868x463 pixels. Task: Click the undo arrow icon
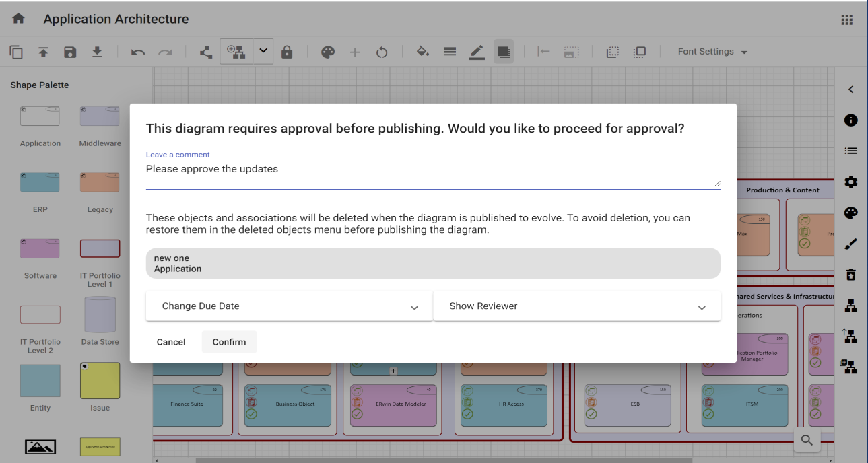tap(138, 52)
